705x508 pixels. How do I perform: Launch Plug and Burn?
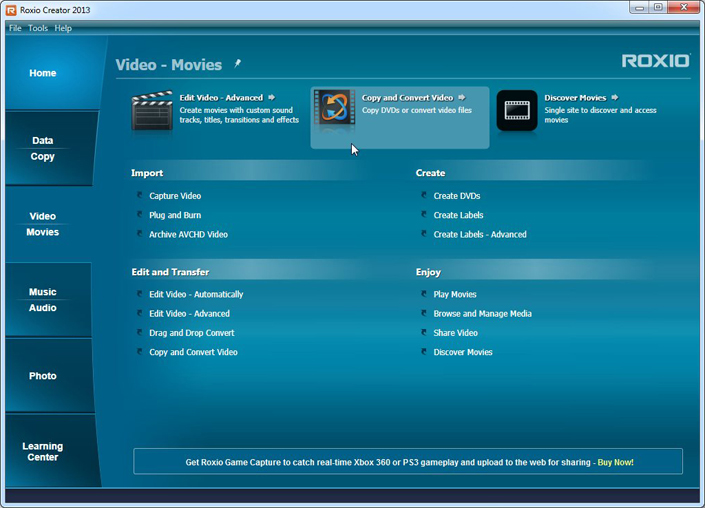coord(175,215)
